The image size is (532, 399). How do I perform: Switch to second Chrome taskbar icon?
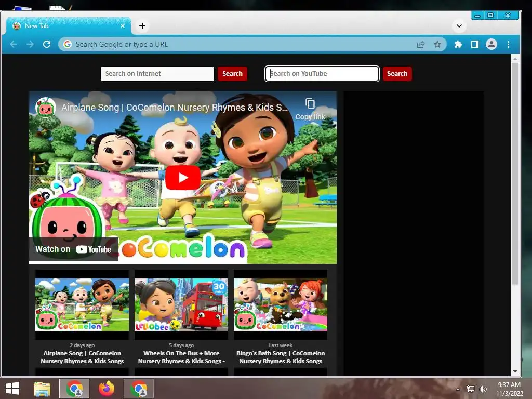pyautogui.click(x=139, y=389)
